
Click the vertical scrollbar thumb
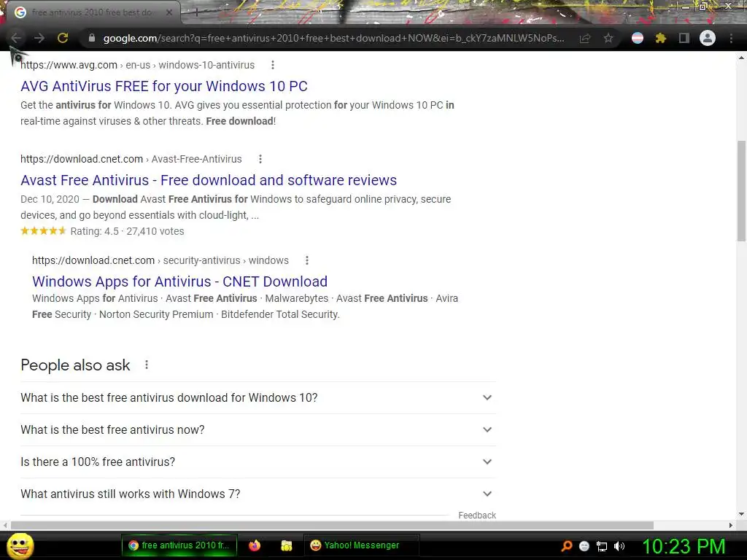pos(741,190)
